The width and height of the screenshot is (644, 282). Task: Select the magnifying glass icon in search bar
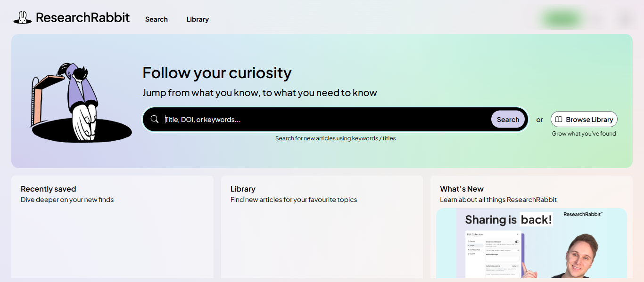click(x=154, y=119)
